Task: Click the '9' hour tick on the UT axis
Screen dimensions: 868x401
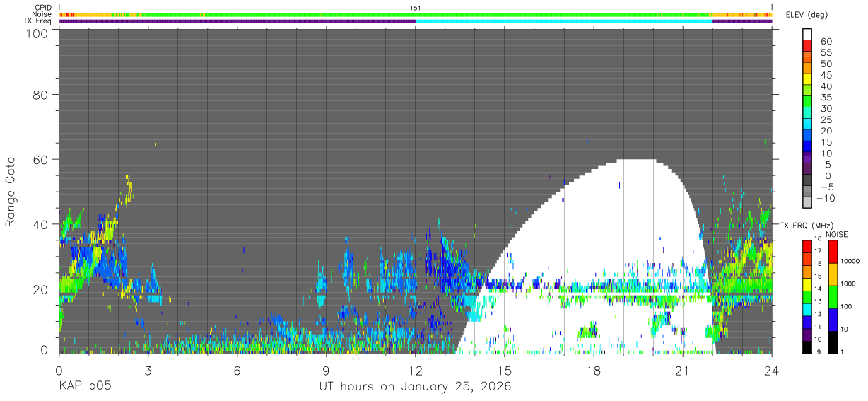Action: pyautogui.click(x=327, y=370)
